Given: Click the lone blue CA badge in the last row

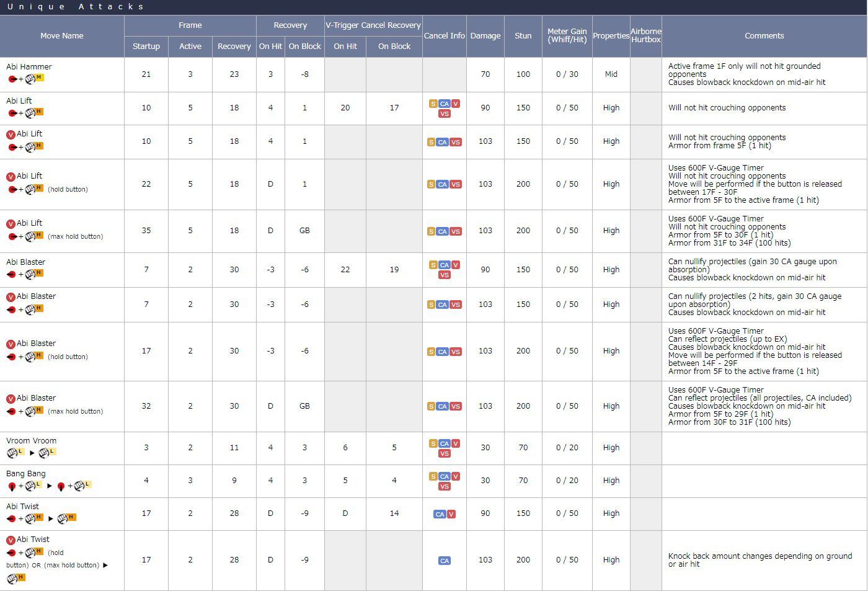Looking at the screenshot, I should coord(444,561).
